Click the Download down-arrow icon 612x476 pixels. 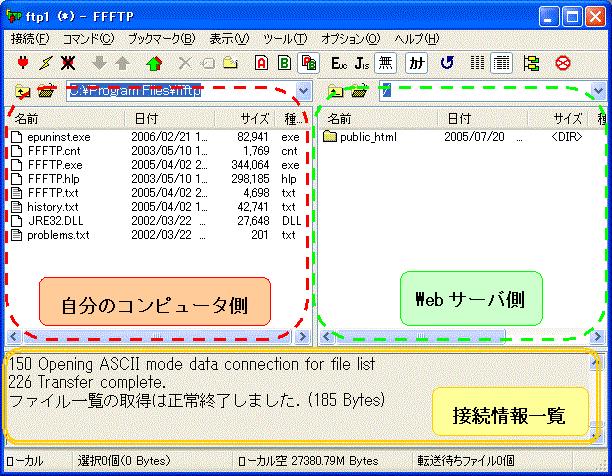coord(99,63)
